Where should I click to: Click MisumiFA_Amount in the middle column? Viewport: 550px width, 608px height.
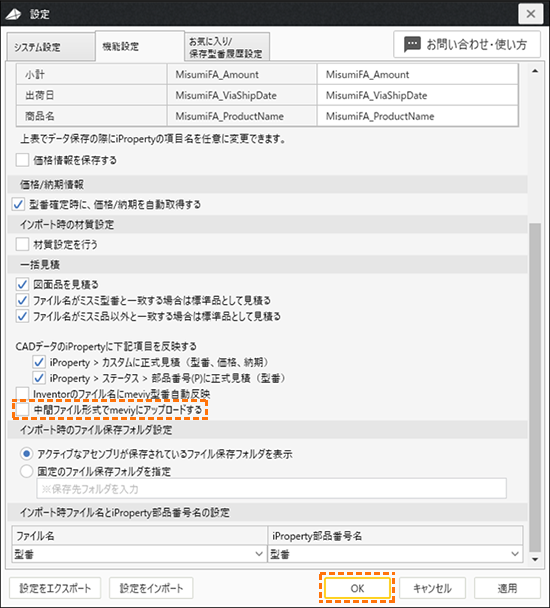point(242,74)
